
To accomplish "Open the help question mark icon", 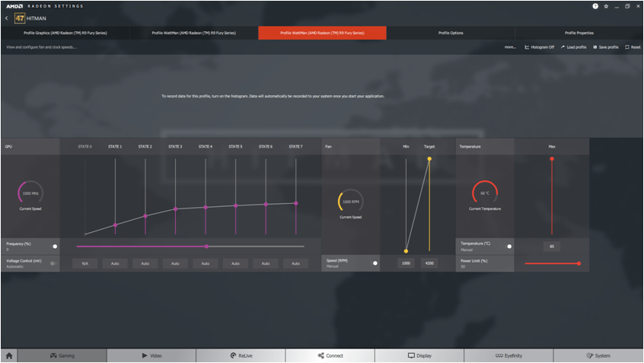I will coord(595,6).
